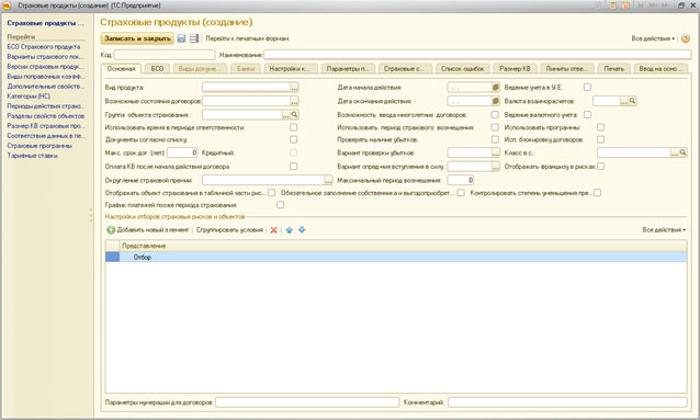
Task: Enable Ведение валютного учета checkbox
Action: pyautogui.click(x=588, y=115)
